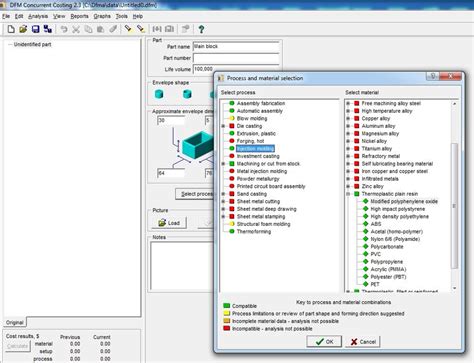Click the green question mark Help icon
This screenshot has height=363, width=474.
click(201, 29)
